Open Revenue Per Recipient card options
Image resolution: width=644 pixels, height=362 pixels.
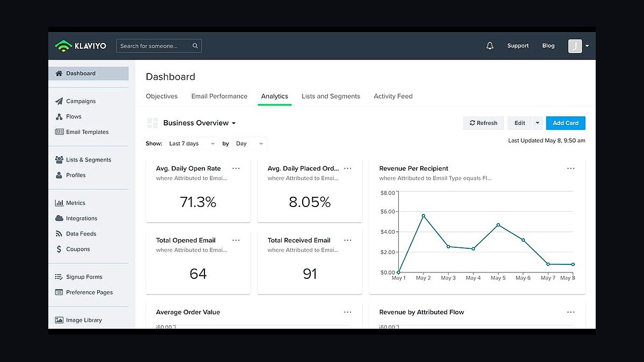tap(571, 168)
